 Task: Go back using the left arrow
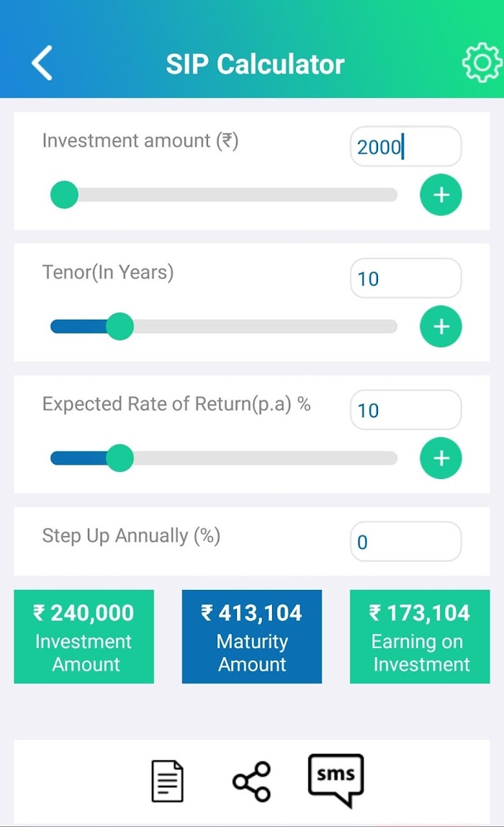pos(42,63)
